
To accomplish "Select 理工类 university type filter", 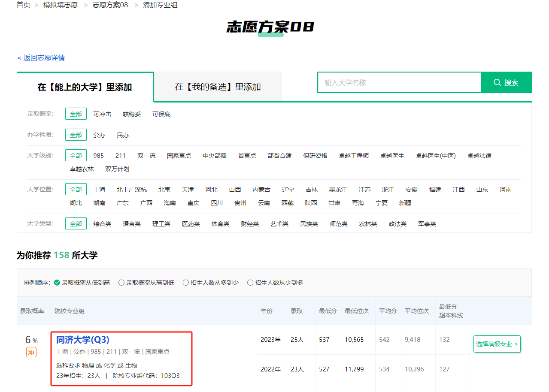I will [161, 224].
